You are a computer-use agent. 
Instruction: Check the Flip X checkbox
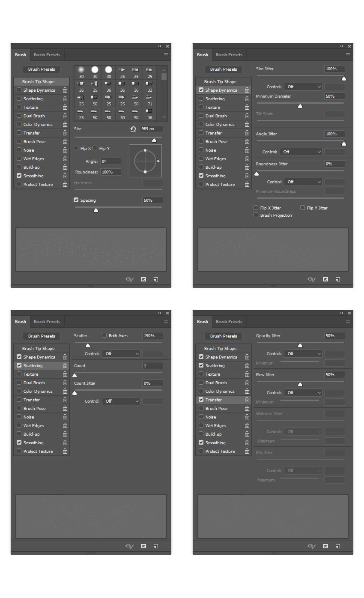[76, 148]
